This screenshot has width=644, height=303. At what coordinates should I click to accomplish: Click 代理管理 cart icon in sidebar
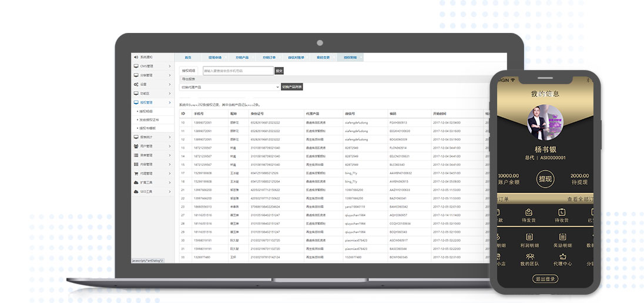[136, 174]
